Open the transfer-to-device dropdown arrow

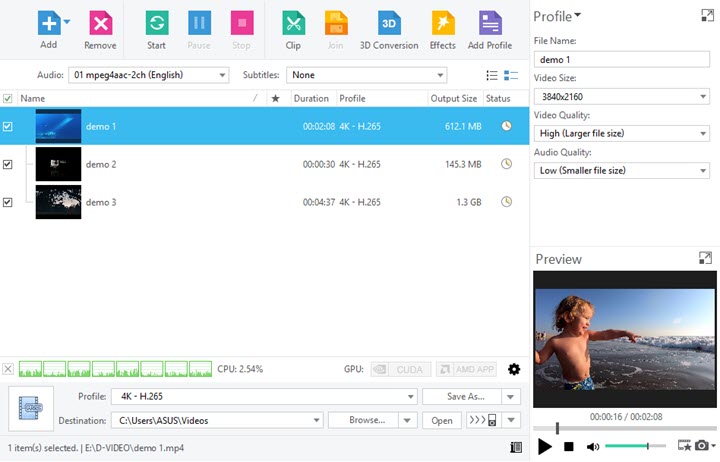(511, 420)
